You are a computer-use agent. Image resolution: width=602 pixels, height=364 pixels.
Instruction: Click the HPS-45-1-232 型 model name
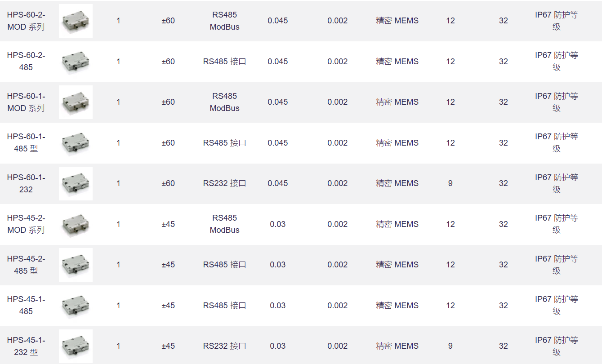pyautogui.click(x=26, y=346)
